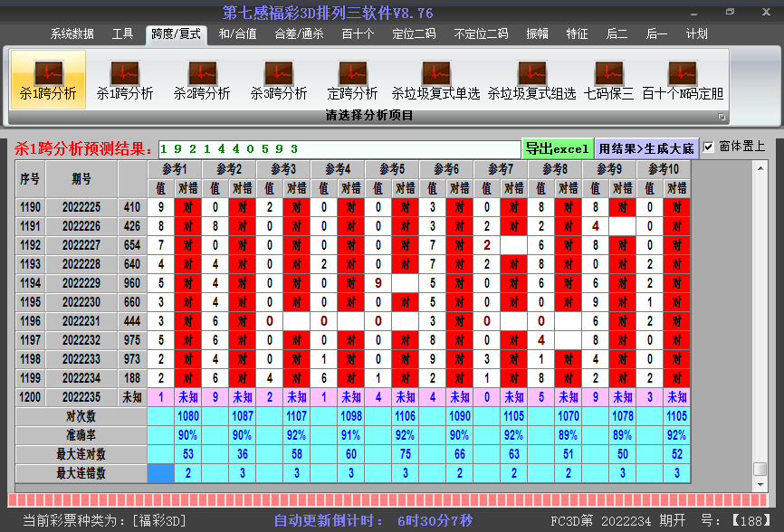The height and width of the screenshot is (532, 784).
Task: Switch to the 和/合值 tab
Action: tap(237, 34)
